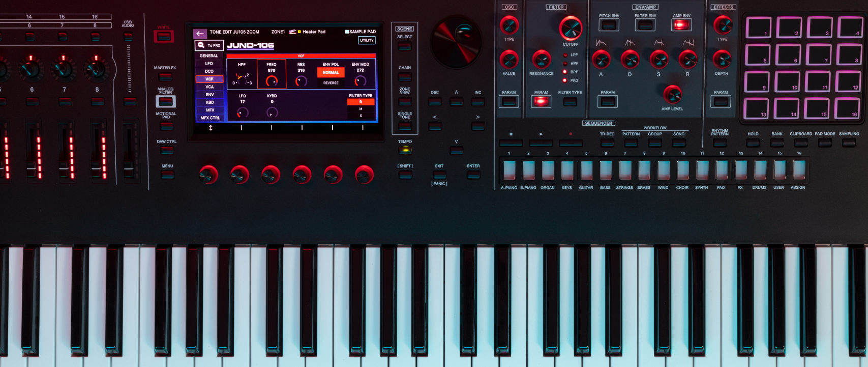
Task: Push the DEC value button
Action: tap(435, 101)
